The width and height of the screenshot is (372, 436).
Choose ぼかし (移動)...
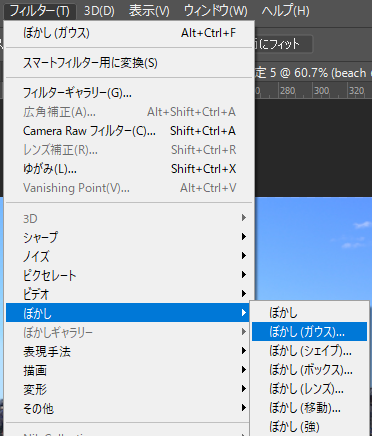[309, 408]
